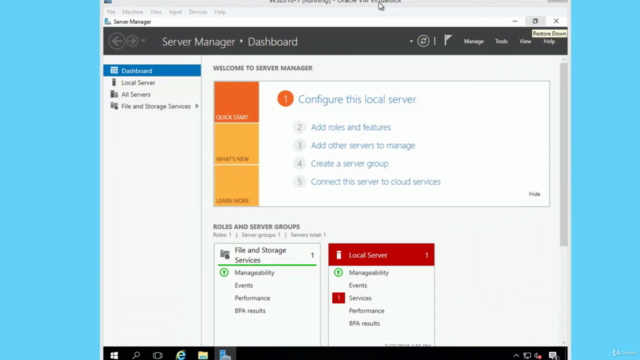This screenshot has height=360, width=640.
Task: Click Restore Down window button
Action: (x=535, y=21)
